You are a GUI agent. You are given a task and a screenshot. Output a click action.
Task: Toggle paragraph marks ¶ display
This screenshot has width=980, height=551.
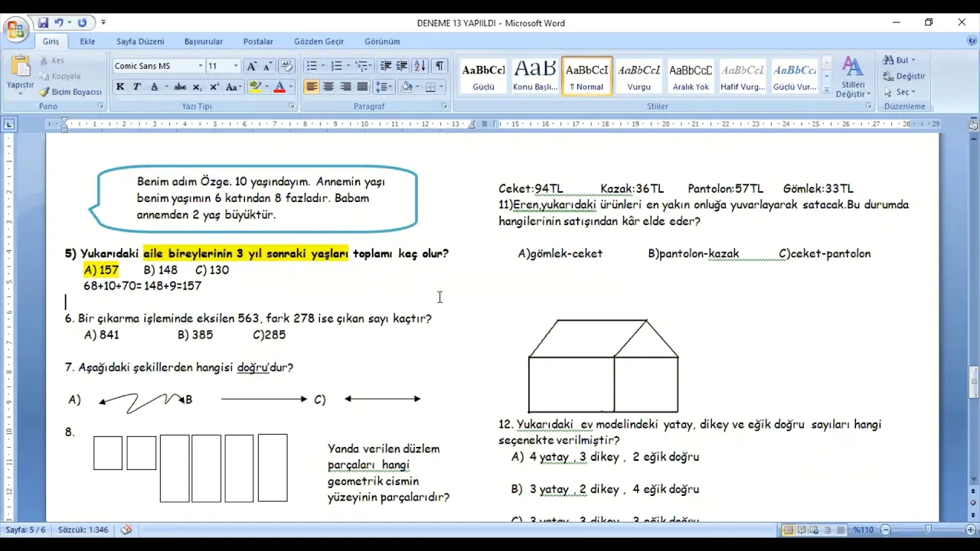pos(439,66)
